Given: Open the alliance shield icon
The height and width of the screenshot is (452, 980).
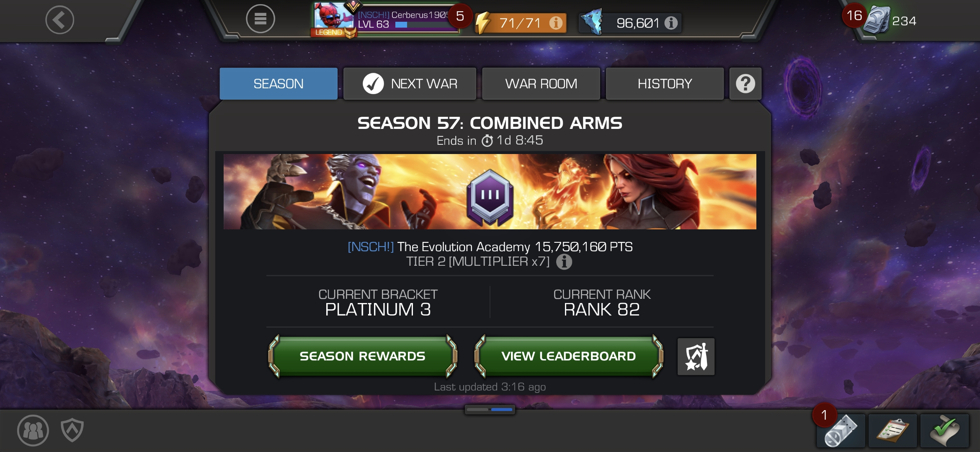Looking at the screenshot, I should [72, 430].
